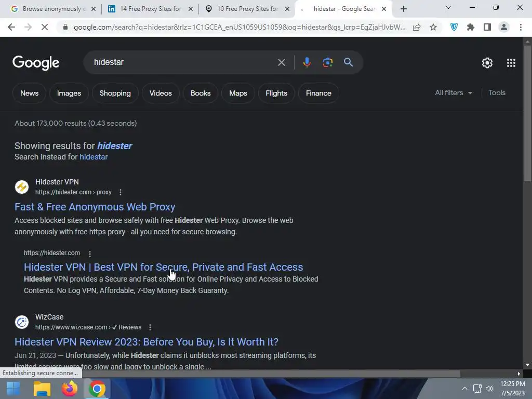Click the vertical page scrollbar
The height and width of the screenshot is (399, 532).
[x=527, y=114]
